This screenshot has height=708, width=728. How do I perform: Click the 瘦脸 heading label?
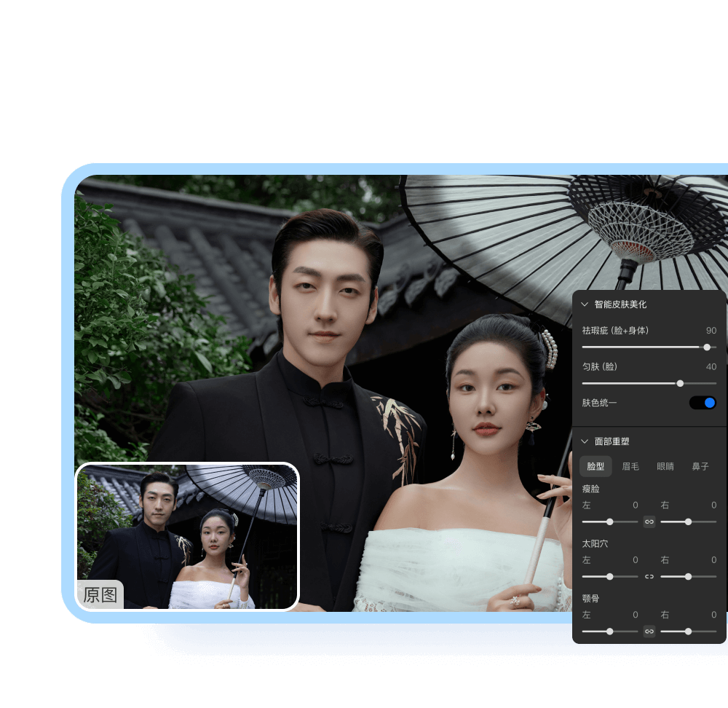[x=590, y=489]
